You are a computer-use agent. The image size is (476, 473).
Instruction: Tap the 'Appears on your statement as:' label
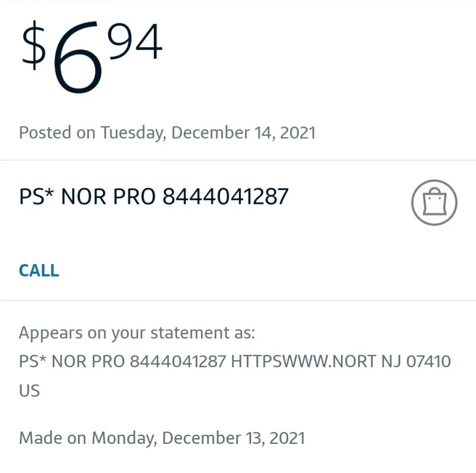[x=137, y=333]
